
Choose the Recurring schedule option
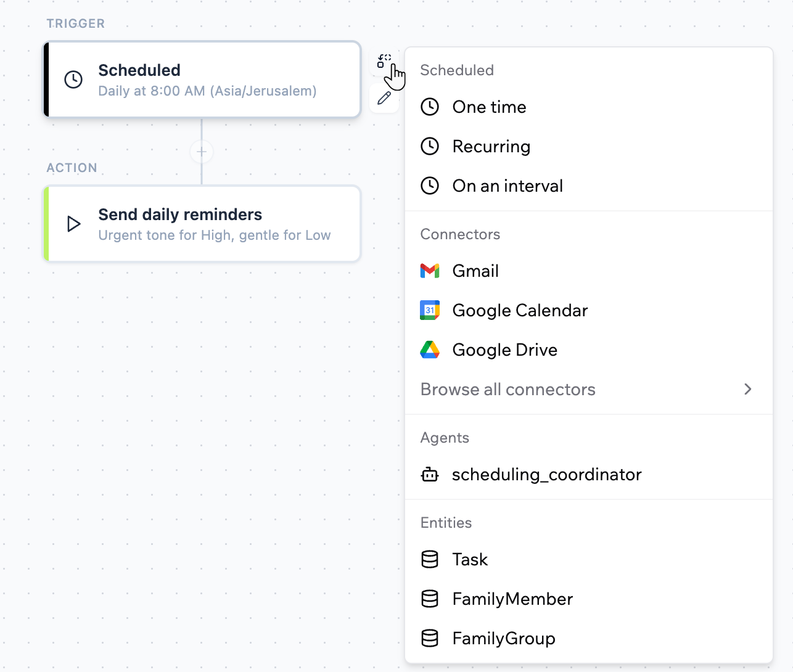(589, 146)
